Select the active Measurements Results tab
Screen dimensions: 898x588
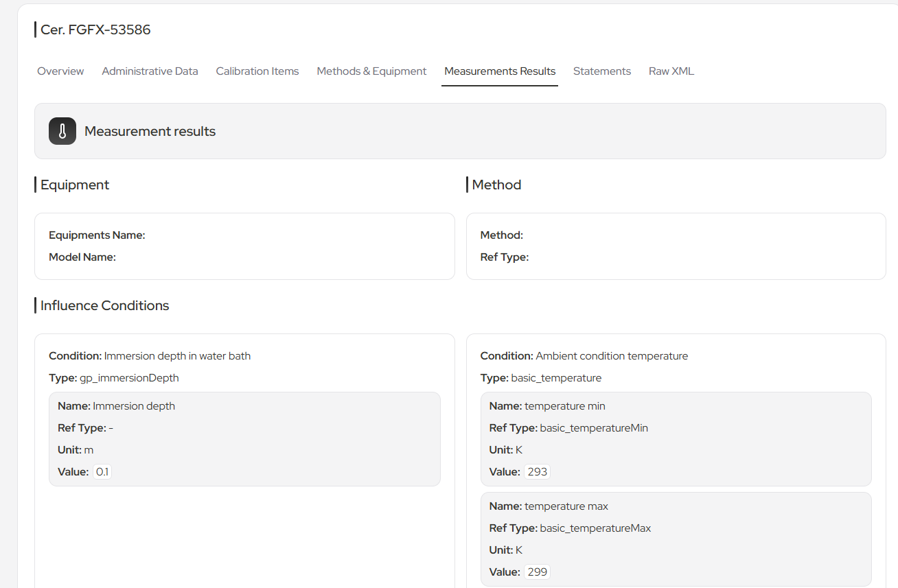tap(499, 71)
